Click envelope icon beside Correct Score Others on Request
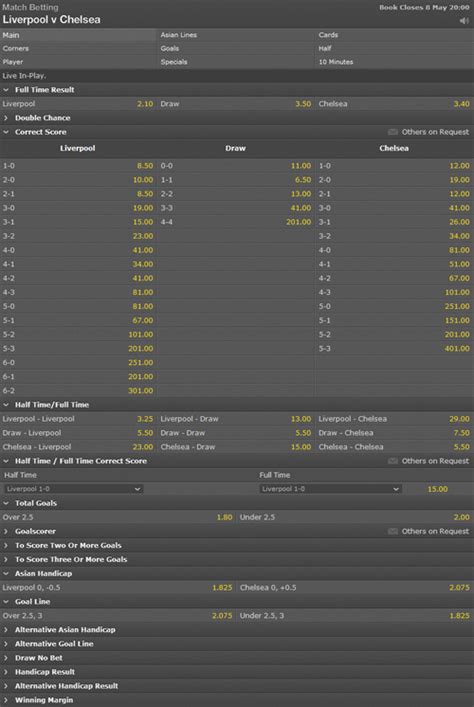This screenshot has height=707, width=474. click(x=393, y=132)
